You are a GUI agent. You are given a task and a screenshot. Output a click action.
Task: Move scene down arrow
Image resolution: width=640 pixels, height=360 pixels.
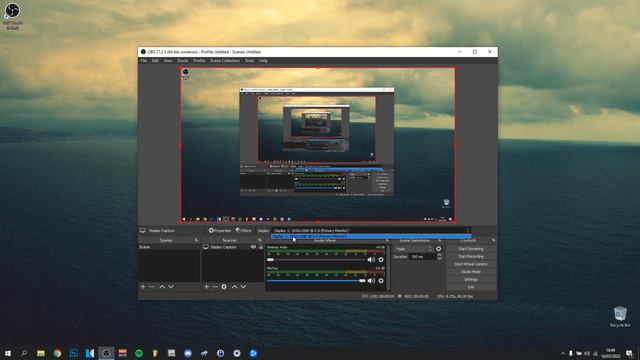click(171, 287)
